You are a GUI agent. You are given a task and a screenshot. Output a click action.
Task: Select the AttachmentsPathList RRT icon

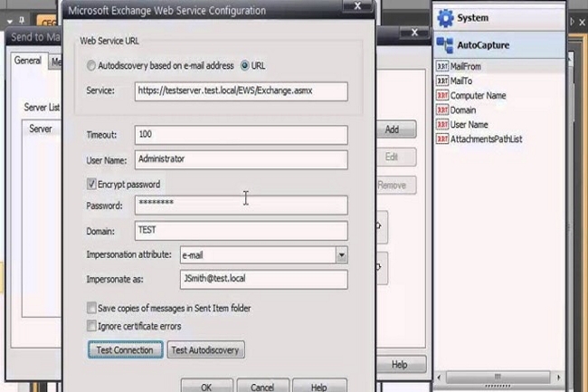442,139
